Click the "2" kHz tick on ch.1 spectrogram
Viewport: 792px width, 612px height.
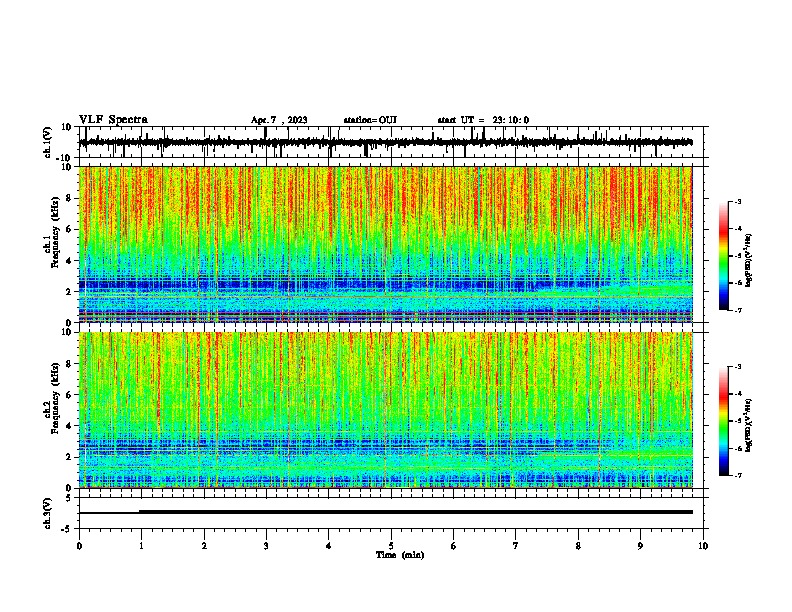pyautogui.click(x=69, y=292)
